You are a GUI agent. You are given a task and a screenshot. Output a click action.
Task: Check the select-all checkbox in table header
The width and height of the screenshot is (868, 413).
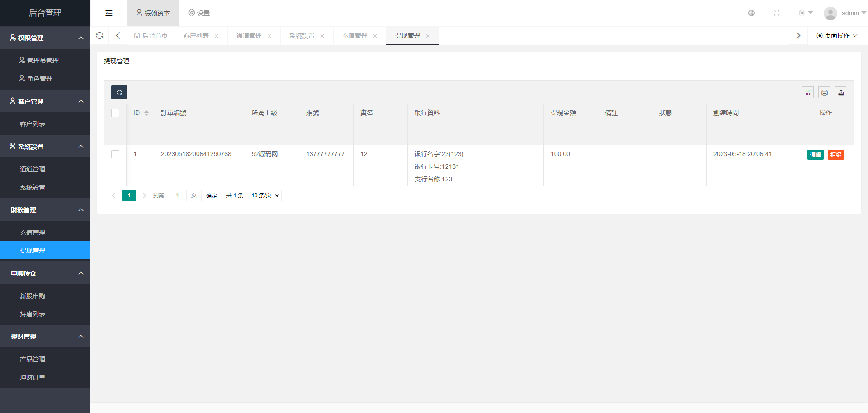(115, 113)
